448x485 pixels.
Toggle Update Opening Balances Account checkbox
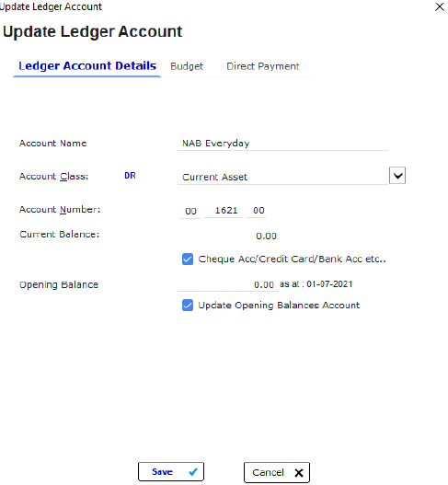[x=188, y=306]
